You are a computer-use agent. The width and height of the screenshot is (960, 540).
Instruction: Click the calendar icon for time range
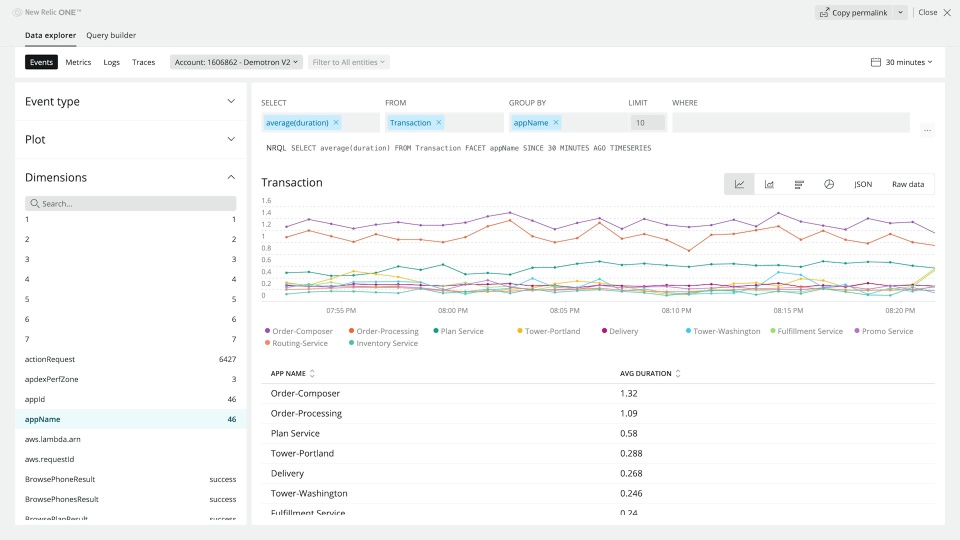click(x=876, y=62)
